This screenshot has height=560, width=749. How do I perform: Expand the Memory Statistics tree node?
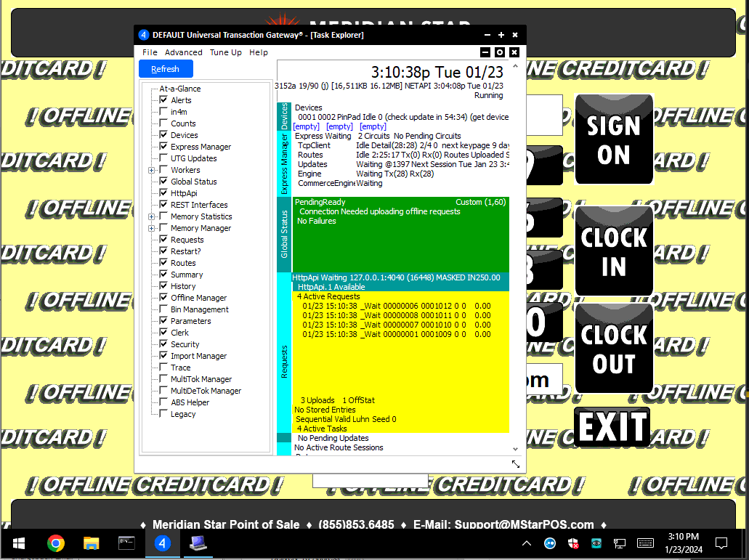[x=152, y=216]
